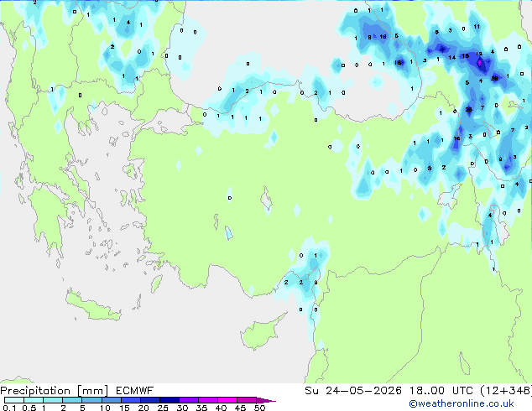Select the 0.5–1 mm legend color box
Screen dimensions: 532x411
[x=34, y=400]
